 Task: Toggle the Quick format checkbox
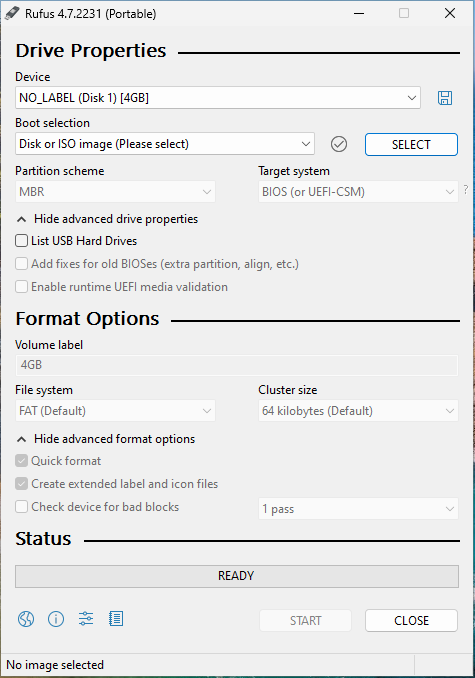[22, 461]
